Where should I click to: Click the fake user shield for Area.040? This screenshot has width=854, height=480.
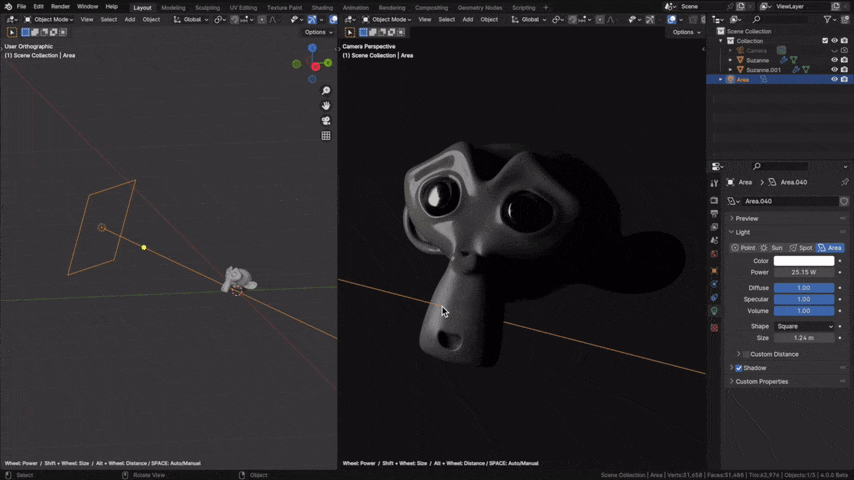[x=844, y=201]
